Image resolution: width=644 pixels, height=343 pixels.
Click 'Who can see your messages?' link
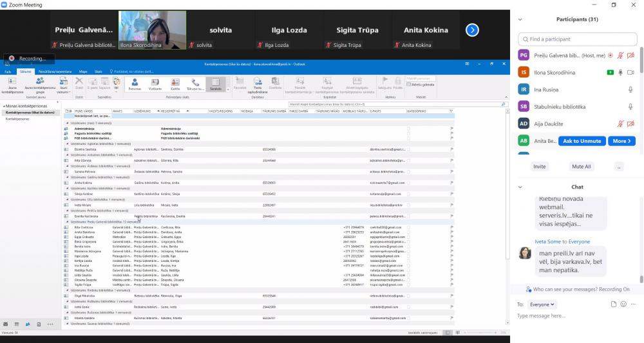pyautogui.click(x=565, y=289)
